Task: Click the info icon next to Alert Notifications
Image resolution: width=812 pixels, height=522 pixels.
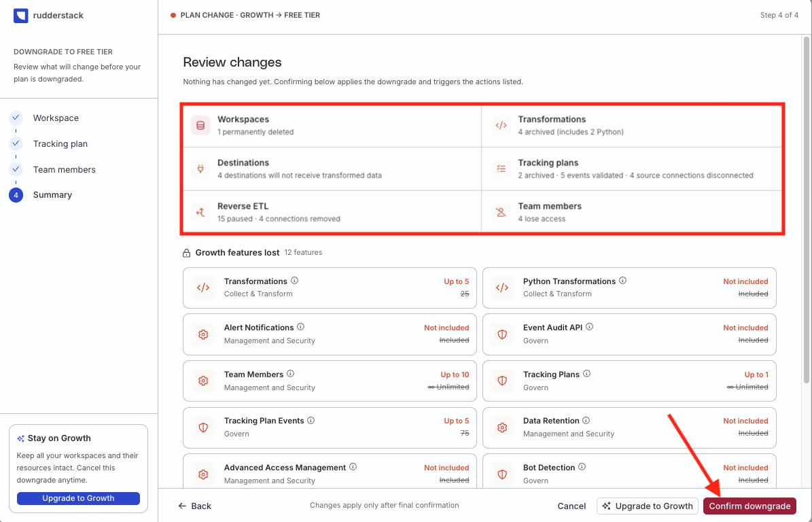Action: point(301,328)
